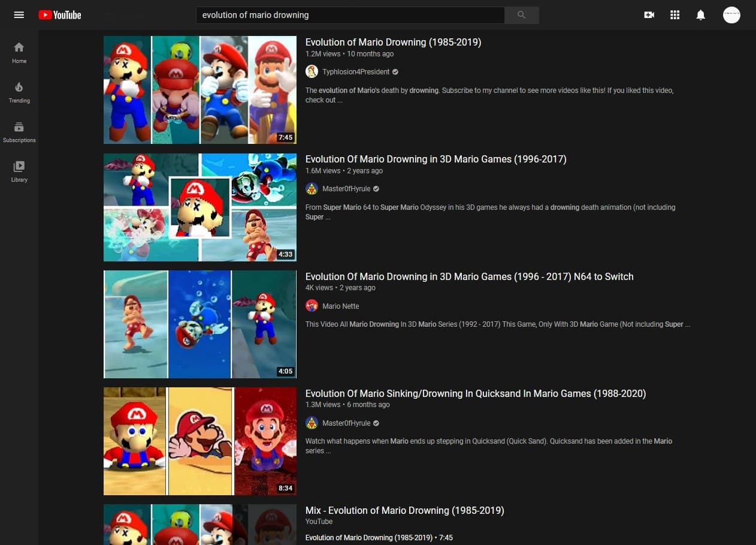
Task: Open Subscriptions in sidebar
Action: (x=19, y=132)
